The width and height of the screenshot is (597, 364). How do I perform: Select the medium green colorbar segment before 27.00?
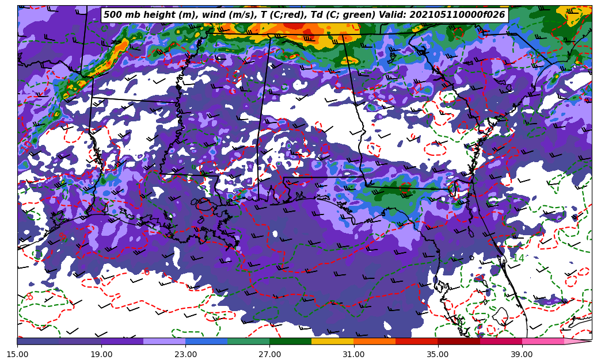(x=248, y=341)
